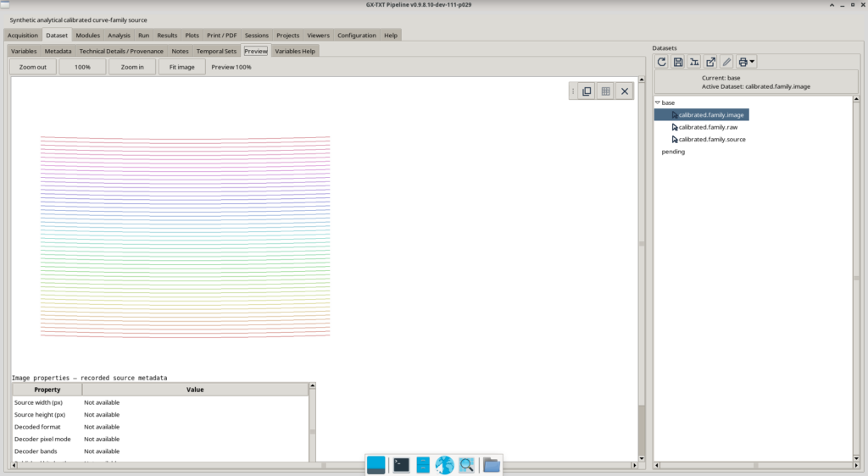
Task: Open the file cabinet app in the taskbar
Action: 423,465
